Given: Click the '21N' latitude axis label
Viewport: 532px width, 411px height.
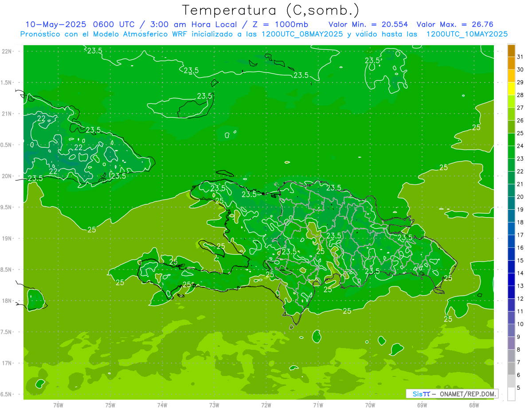Looking at the screenshot, I should tap(7, 114).
